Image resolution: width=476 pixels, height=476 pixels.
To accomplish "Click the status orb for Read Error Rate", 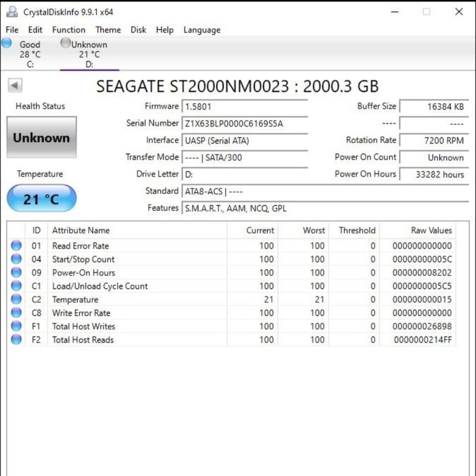I will pyautogui.click(x=16, y=245).
